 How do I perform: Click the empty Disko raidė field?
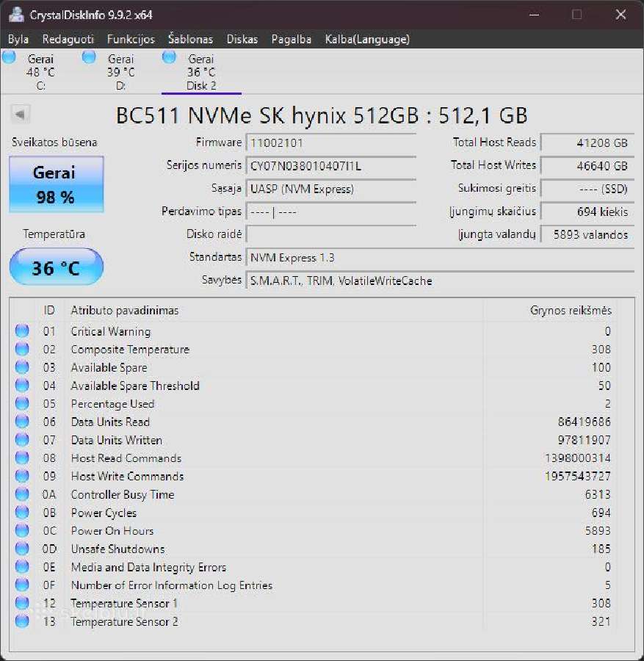(x=331, y=234)
